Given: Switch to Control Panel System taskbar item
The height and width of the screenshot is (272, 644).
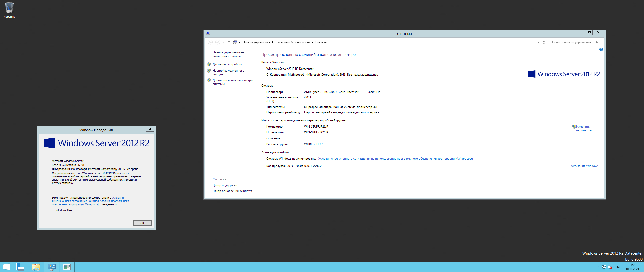Looking at the screenshot, I should click(52, 267).
